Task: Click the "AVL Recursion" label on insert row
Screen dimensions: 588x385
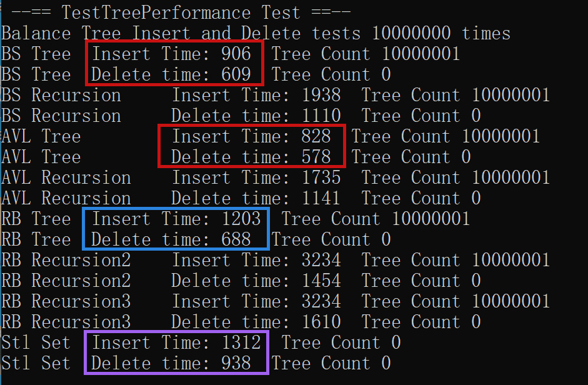Action: point(66,177)
